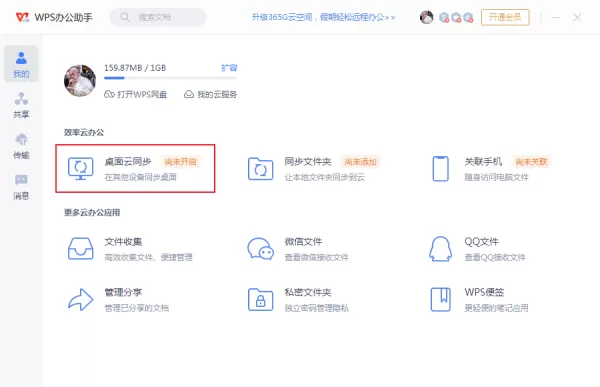The image size is (600, 387).
Task: Click the third membership badge icon
Action: pyautogui.click(x=468, y=17)
